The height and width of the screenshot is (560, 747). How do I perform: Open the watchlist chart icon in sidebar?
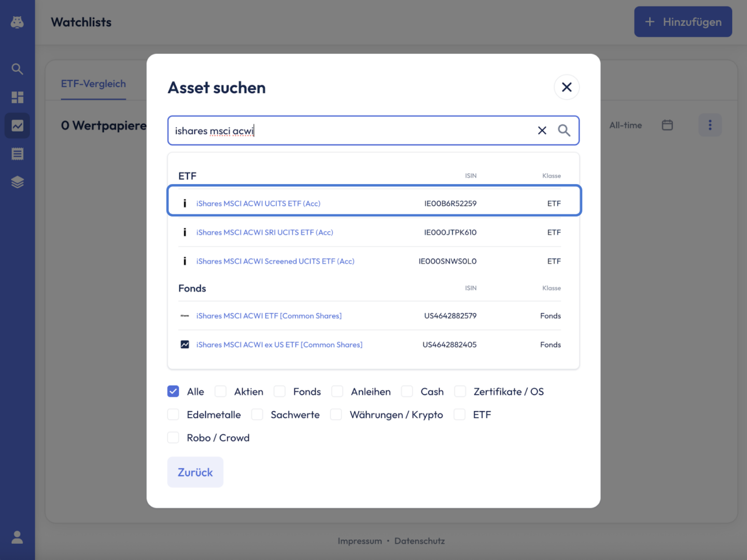pyautogui.click(x=17, y=125)
